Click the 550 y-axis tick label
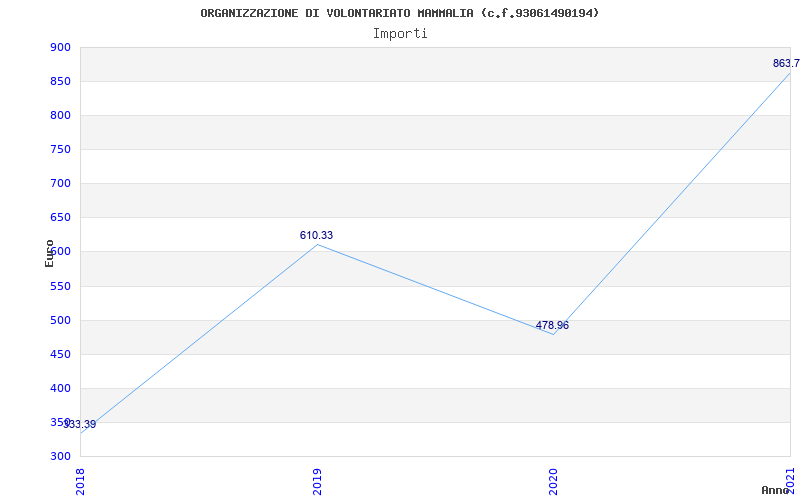800x500 pixels. click(x=60, y=286)
